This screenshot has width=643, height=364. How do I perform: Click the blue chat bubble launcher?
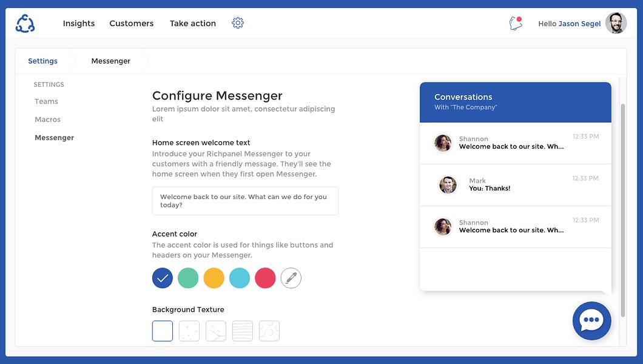(x=591, y=320)
